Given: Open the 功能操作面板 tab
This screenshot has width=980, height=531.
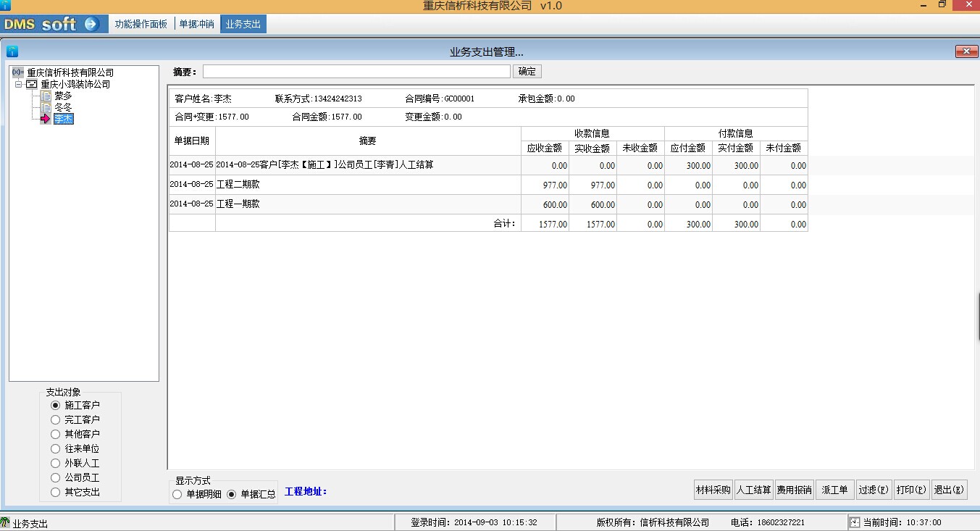Looking at the screenshot, I should (x=141, y=24).
